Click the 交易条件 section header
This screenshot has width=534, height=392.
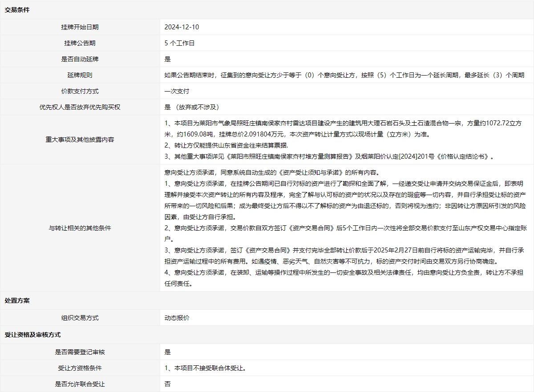17,10
